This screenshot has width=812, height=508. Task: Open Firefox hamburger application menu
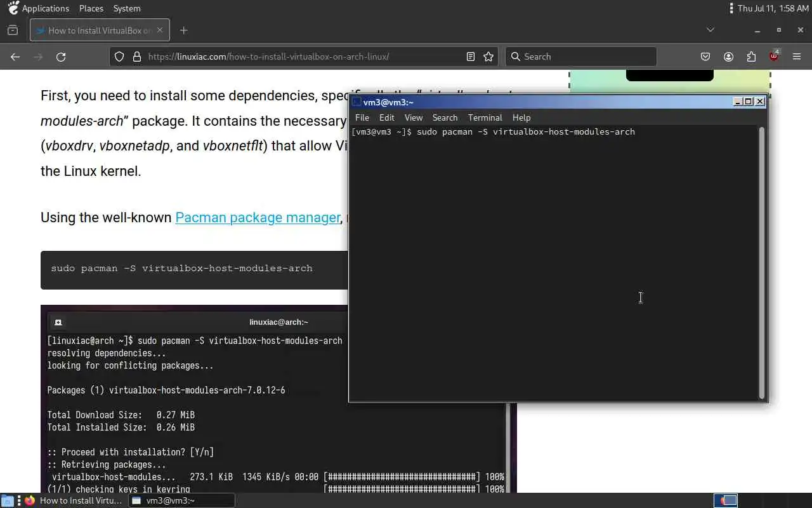click(797, 57)
